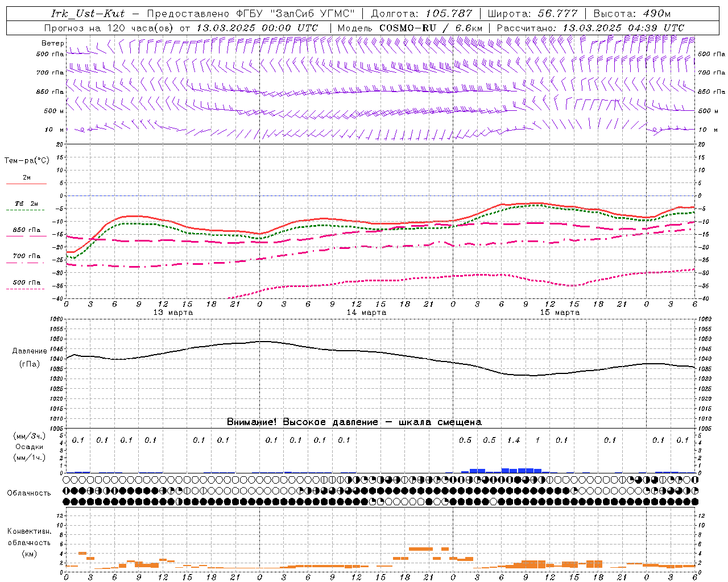Click the Прогноз на 120 часа(ов) text

click(x=109, y=27)
